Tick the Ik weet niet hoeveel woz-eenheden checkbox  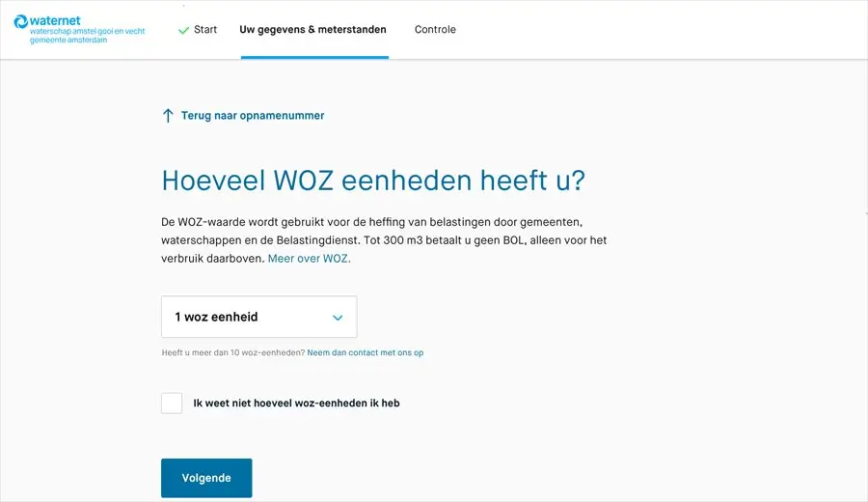point(172,403)
